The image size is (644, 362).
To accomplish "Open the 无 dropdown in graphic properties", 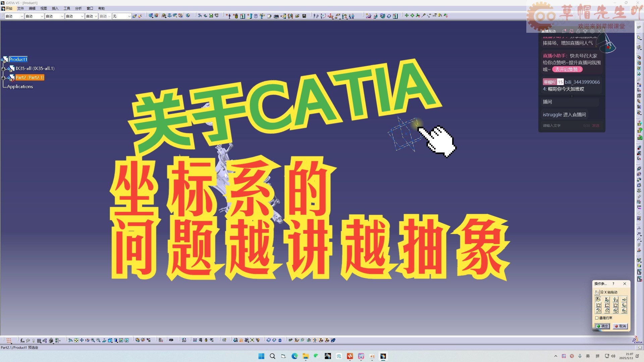I will [129, 16].
